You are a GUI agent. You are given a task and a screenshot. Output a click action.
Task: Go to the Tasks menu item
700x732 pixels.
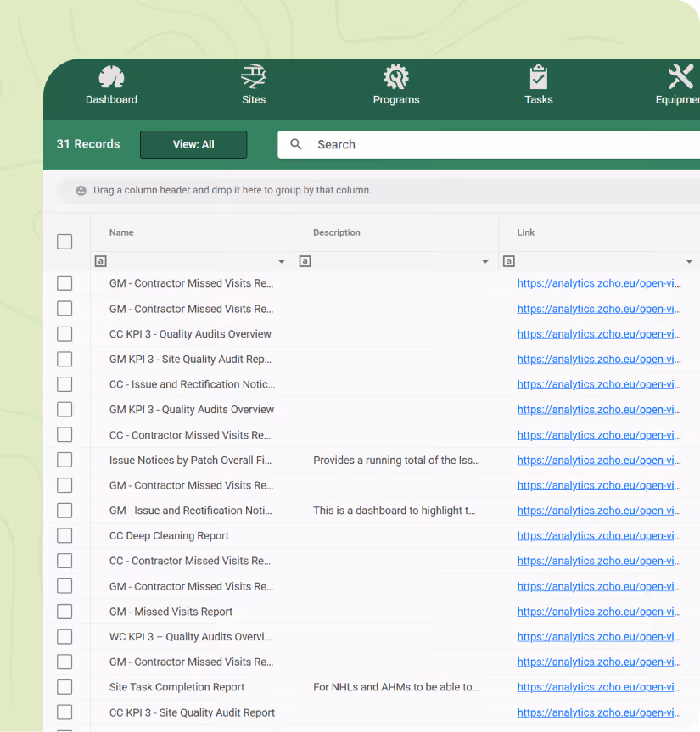pyautogui.click(x=539, y=85)
